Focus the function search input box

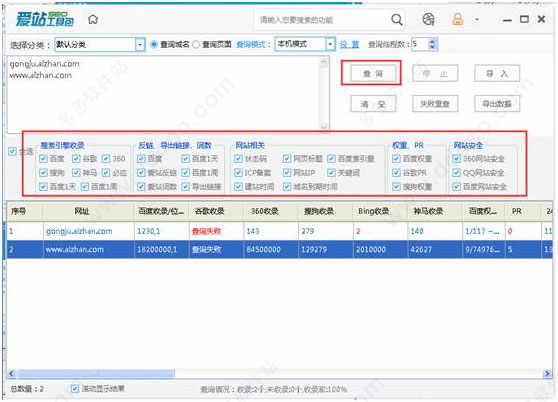[x=320, y=20]
